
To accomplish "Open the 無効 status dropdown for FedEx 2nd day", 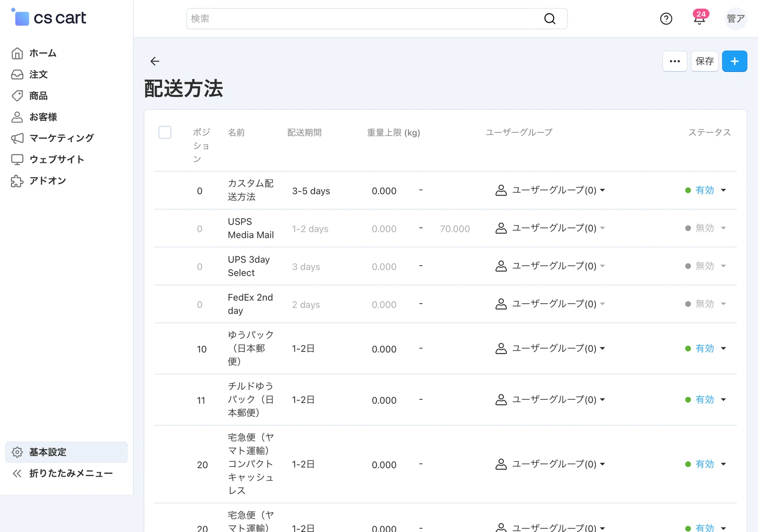I will (705, 304).
